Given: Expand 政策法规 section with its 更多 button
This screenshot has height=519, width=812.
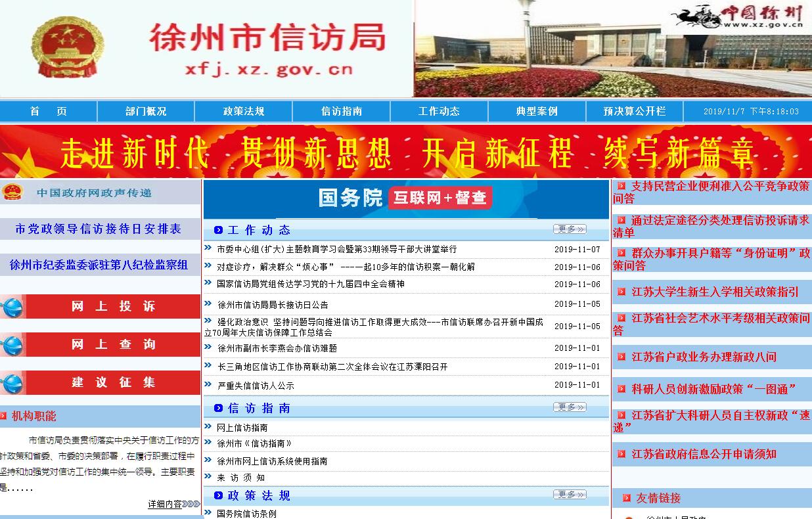Looking at the screenshot, I should (x=569, y=495).
